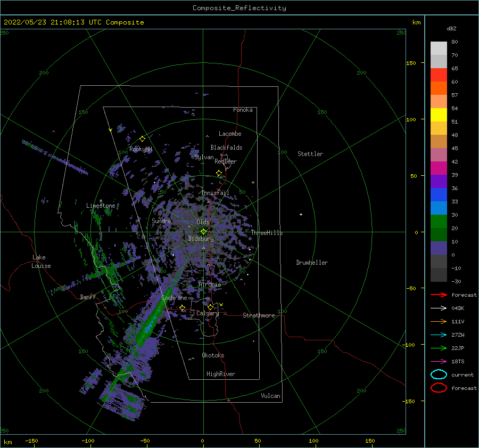This screenshot has height=448, width=479.
Task: Click the Lacombe label
Action: (230, 134)
